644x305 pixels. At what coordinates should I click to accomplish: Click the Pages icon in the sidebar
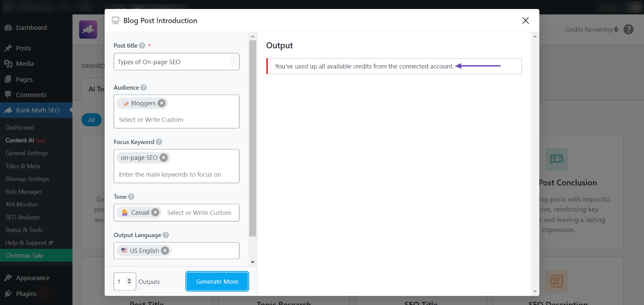8,79
